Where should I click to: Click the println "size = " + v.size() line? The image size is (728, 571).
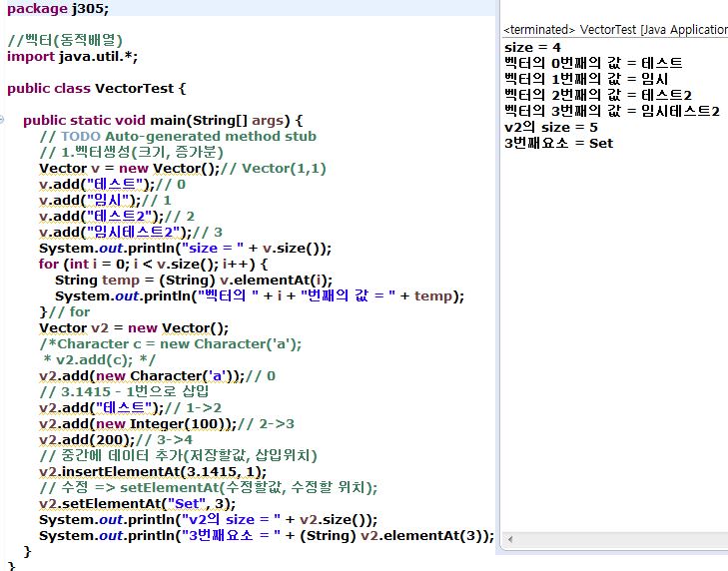point(186,248)
